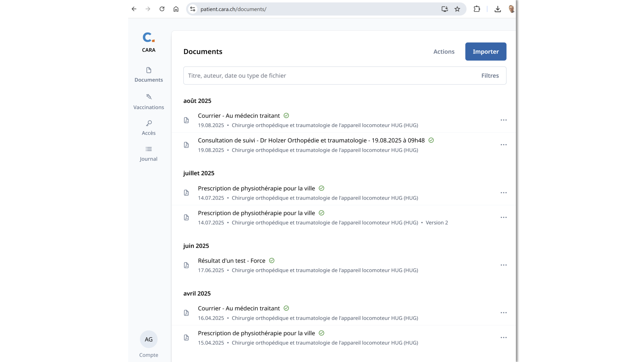Open the Journal list icon
The height and width of the screenshot is (362, 644).
click(x=148, y=149)
